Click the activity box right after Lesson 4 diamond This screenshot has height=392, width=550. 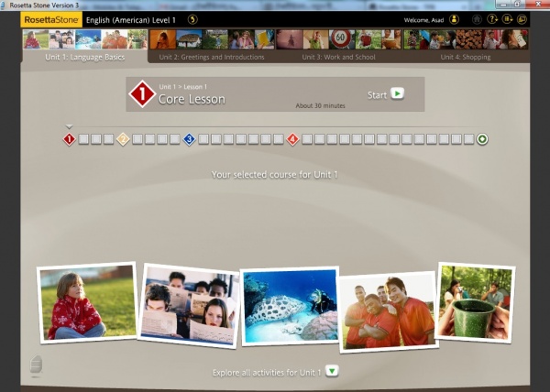tap(307, 139)
